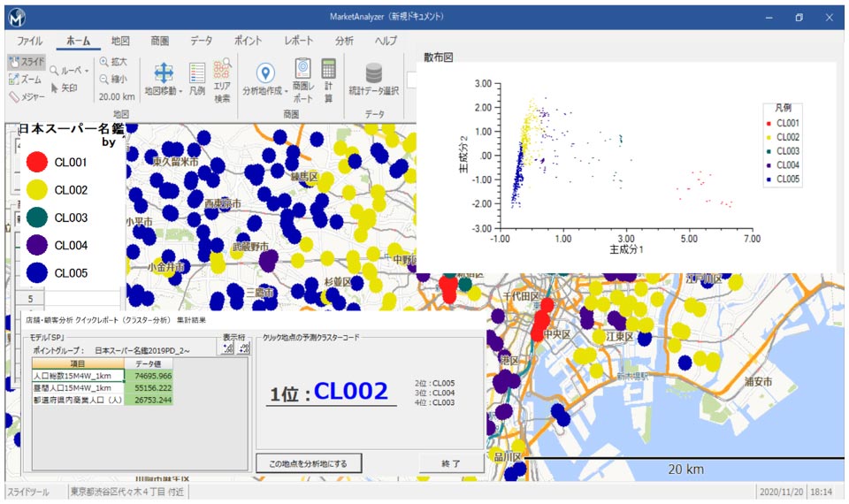The width and height of the screenshot is (849, 504).
Task: Click the 東京都渋谷区代々木4丁目 付近 status text
Action: pyautogui.click(x=127, y=492)
